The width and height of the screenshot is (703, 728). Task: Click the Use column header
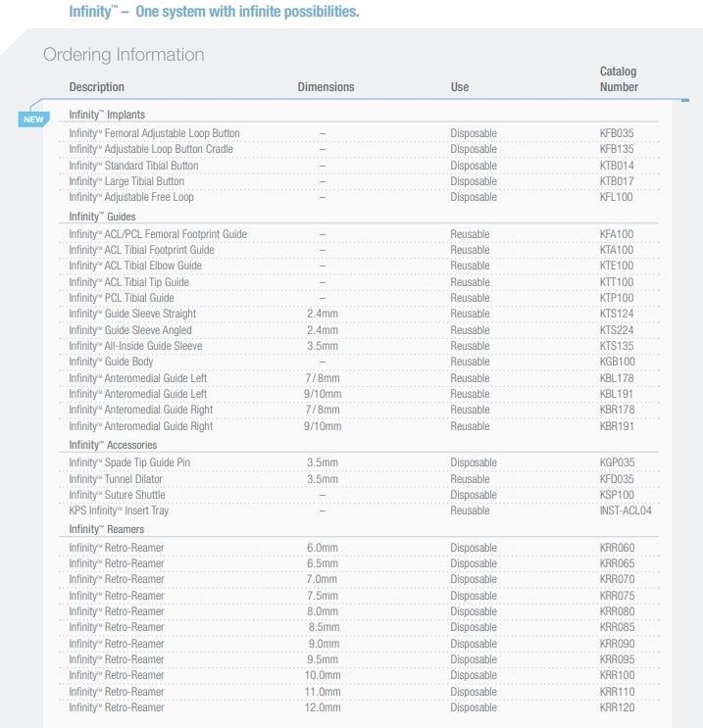coord(460,87)
